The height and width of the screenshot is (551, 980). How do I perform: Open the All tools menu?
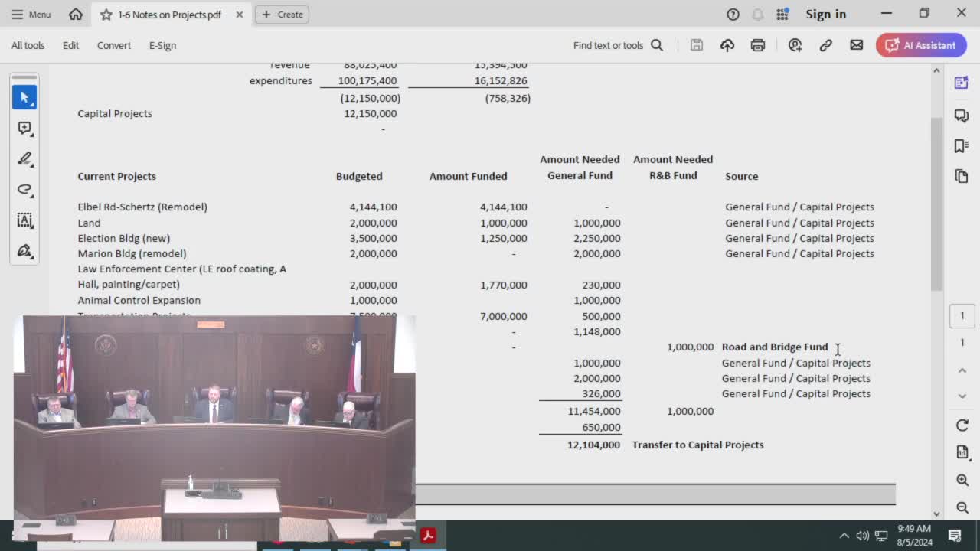pos(28,45)
